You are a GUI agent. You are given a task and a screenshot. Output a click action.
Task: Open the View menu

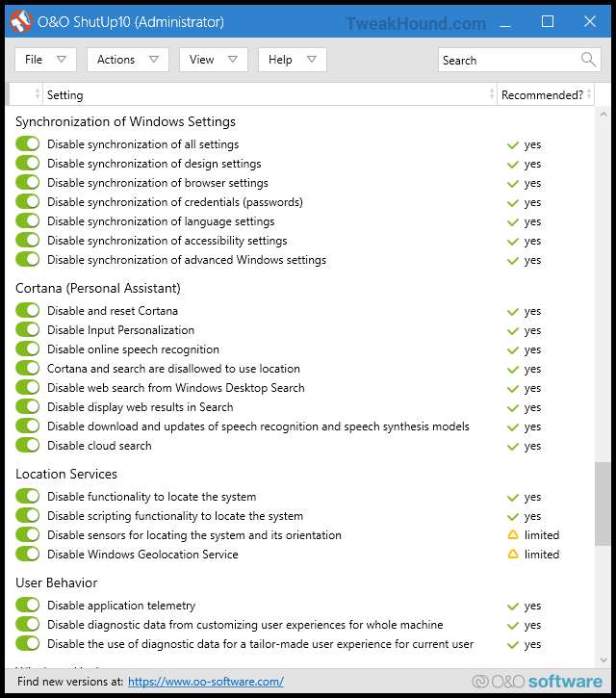coord(214,59)
